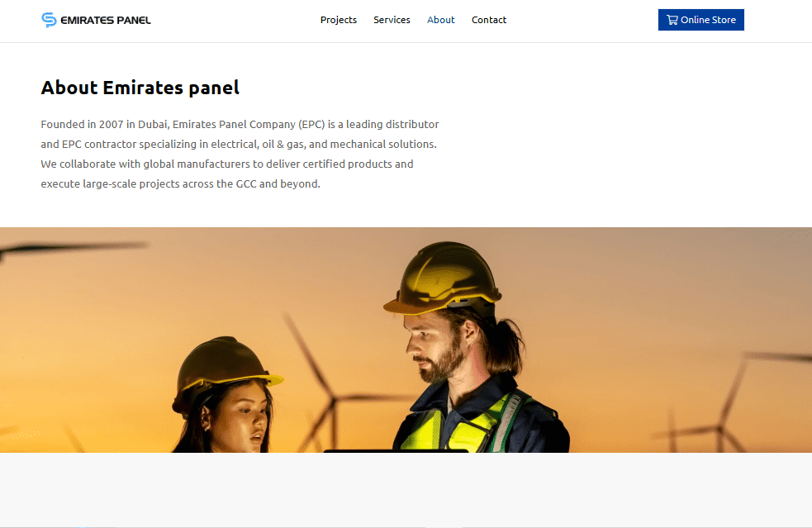
Task: Click the shopping cart icon in Online Store
Action: [x=672, y=20]
